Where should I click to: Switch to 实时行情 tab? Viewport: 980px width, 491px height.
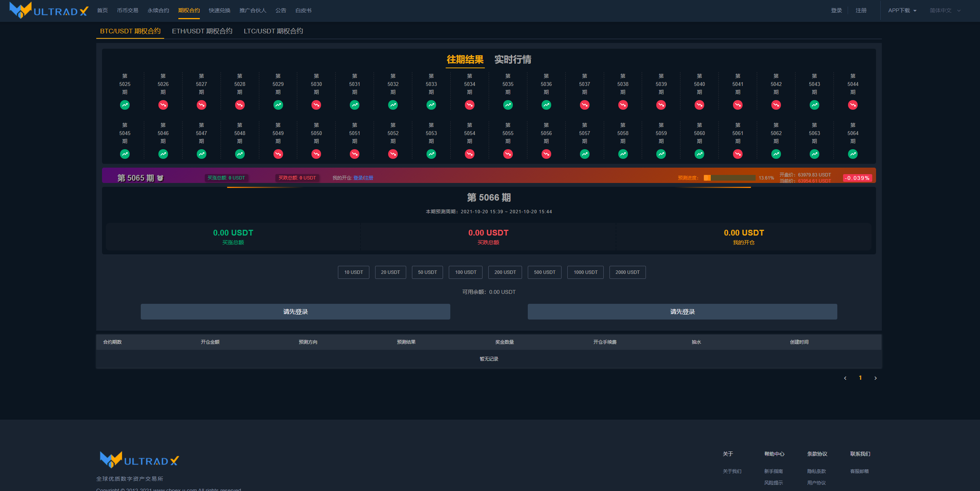(x=512, y=59)
